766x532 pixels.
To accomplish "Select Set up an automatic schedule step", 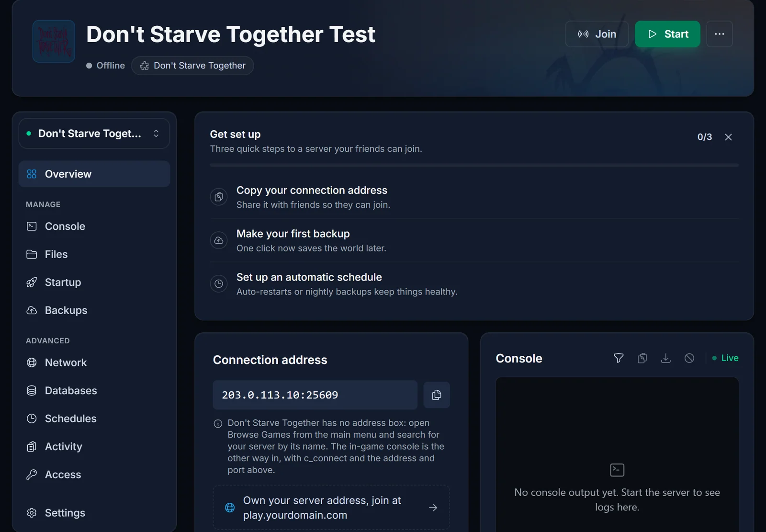I will [474, 284].
